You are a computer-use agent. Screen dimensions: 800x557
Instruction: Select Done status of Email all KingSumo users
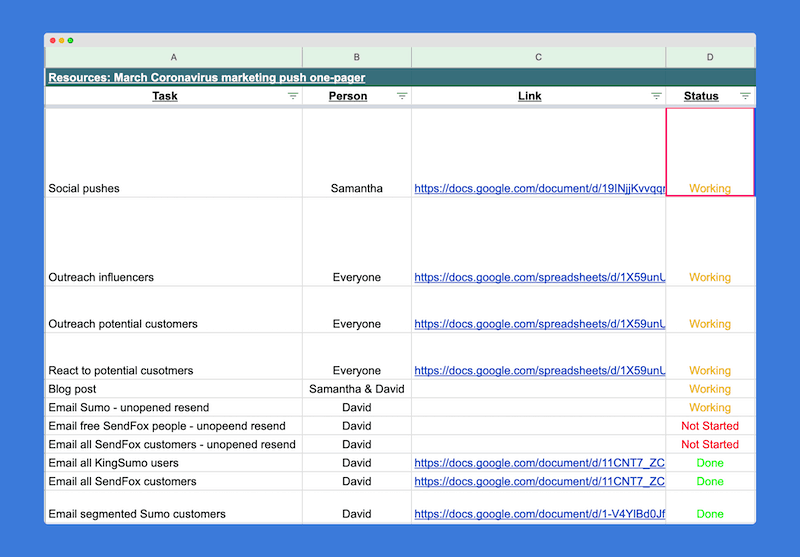710,463
